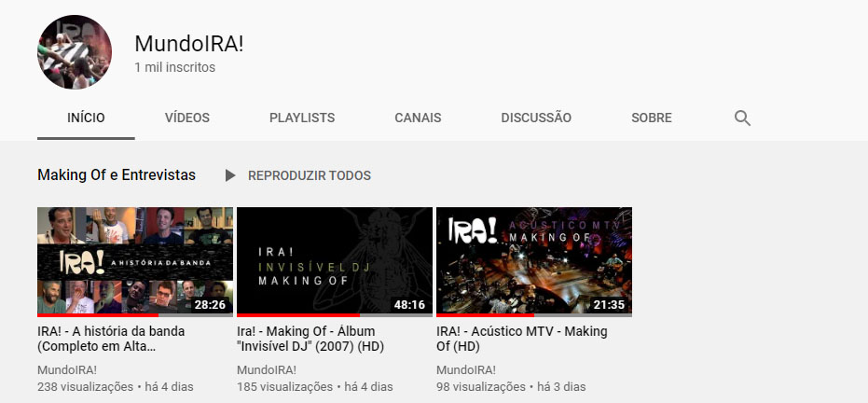Switch to the Vídeos tab
The height and width of the screenshot is (403, 868).
click(x=187, y=118)
